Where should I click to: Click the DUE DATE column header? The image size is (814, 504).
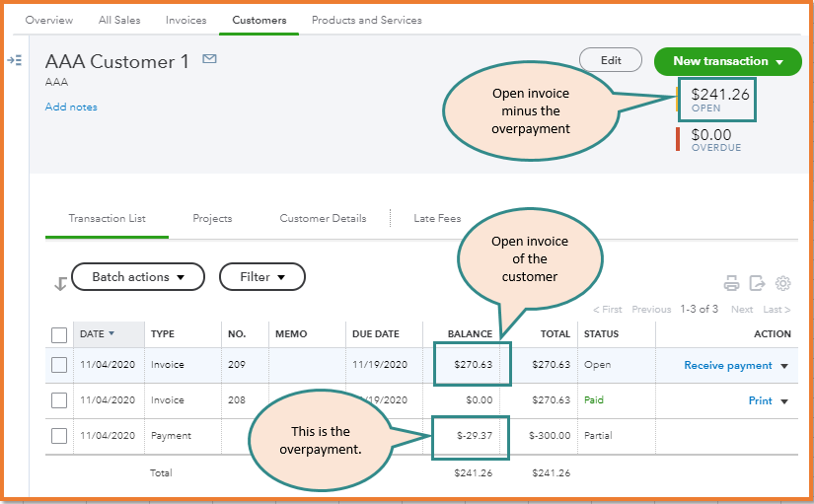tap(376, 334)
